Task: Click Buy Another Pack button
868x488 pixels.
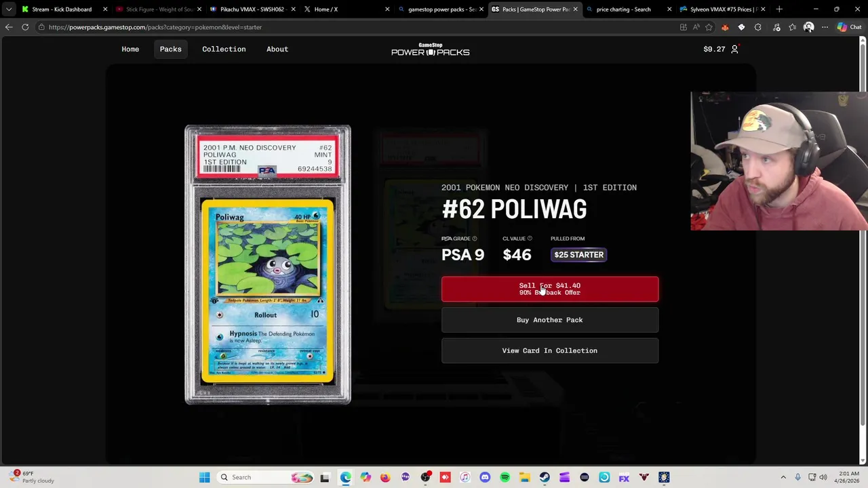Action: [550, 320]
